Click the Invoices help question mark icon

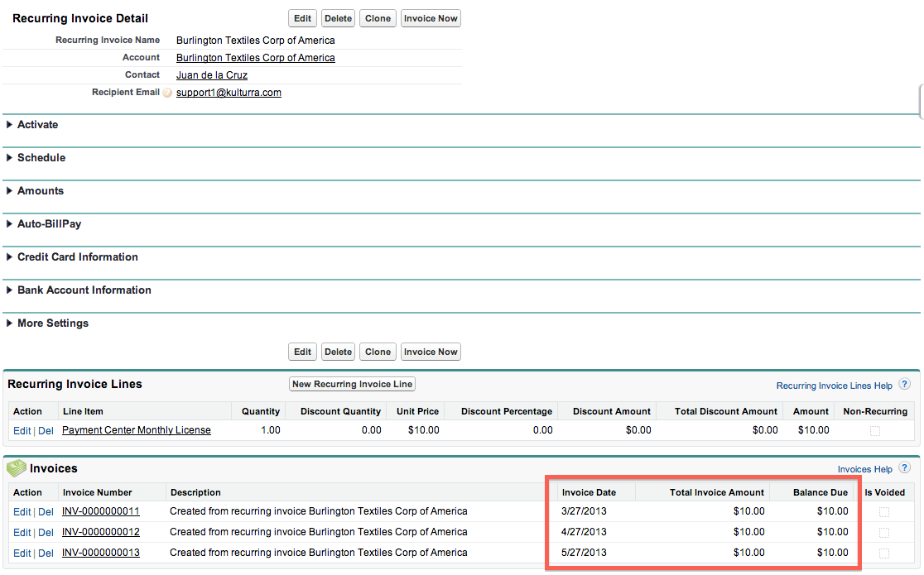[904, 469]
